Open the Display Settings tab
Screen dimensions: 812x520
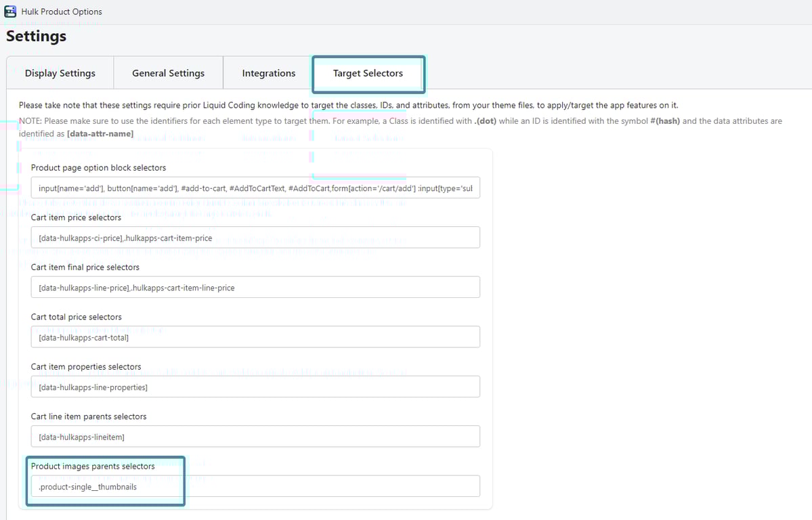click(x=60, y=73)
